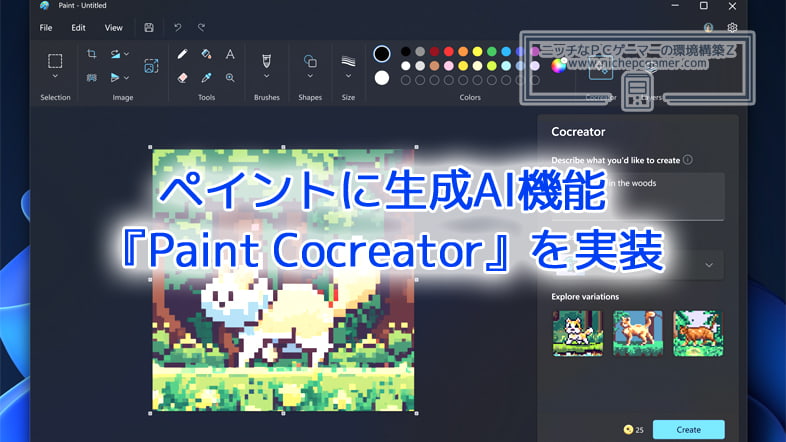Pick the red color swatch
This screenshot has width=786, height=442.
click(449, 51)
